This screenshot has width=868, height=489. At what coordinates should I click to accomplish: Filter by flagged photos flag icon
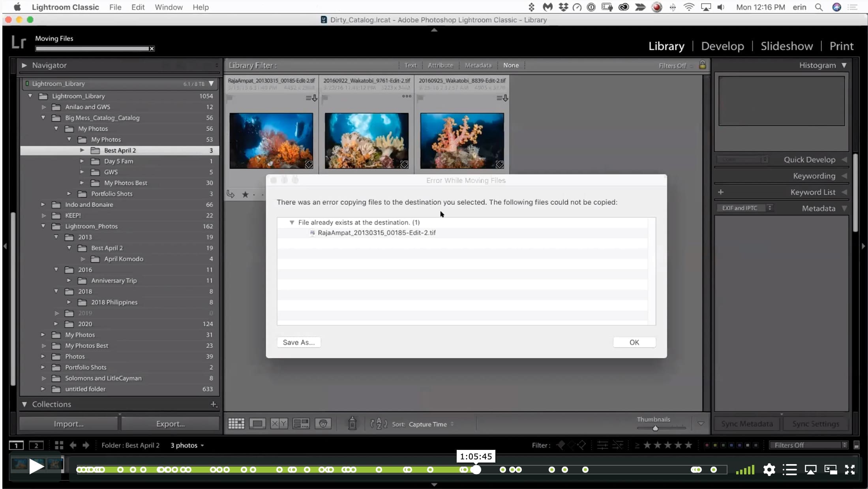561,445
